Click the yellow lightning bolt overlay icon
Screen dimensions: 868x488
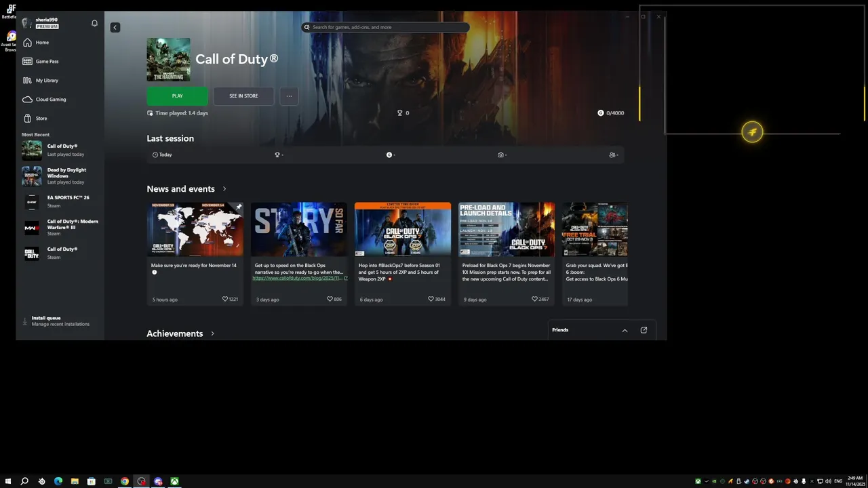[x=752, y=132]
